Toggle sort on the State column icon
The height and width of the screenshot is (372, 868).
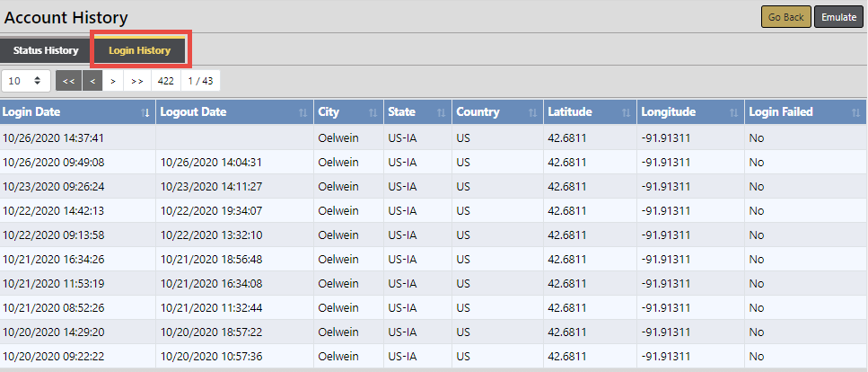click(441, 112)
